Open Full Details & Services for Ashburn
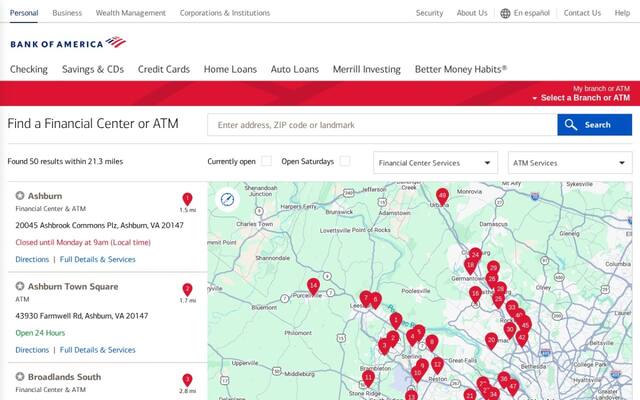 [98, 259]
